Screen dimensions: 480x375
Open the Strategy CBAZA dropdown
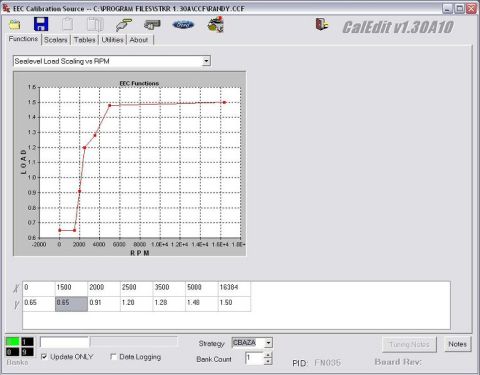(268, 343)
